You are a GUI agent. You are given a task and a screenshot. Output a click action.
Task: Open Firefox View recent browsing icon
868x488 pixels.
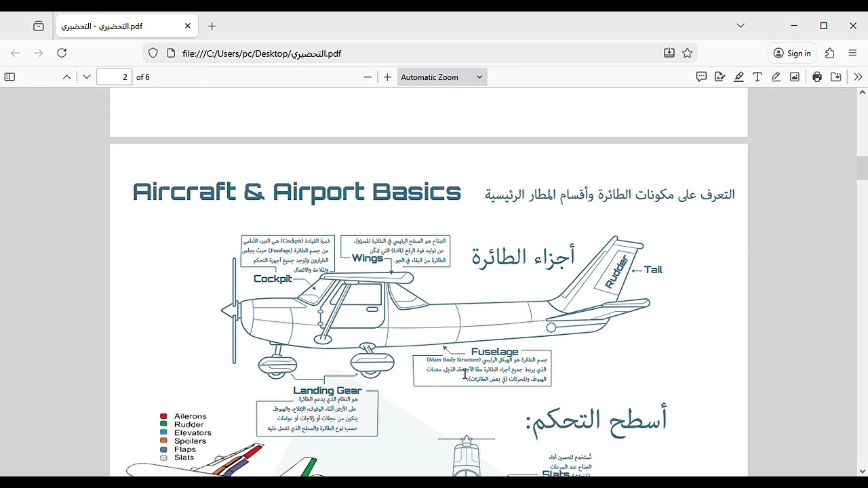tap(39, 26)
